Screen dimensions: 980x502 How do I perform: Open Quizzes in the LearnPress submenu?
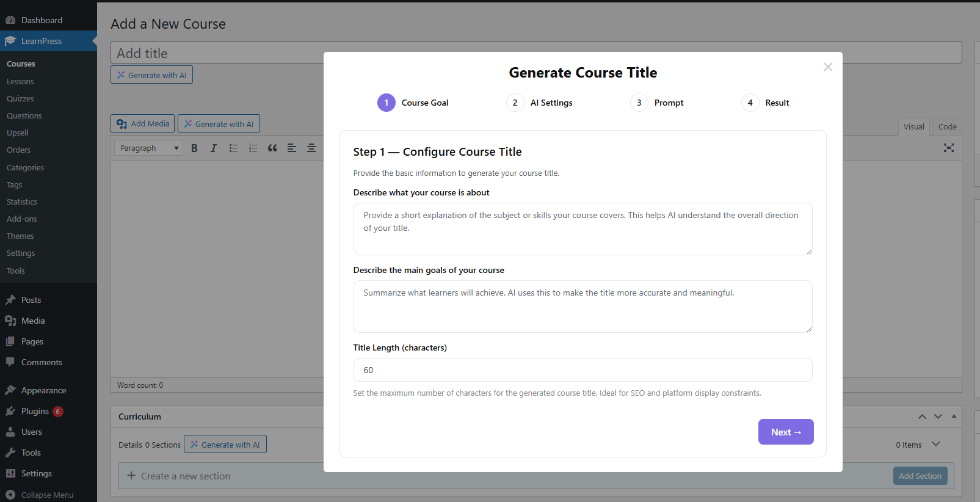(x=20, y=98)
